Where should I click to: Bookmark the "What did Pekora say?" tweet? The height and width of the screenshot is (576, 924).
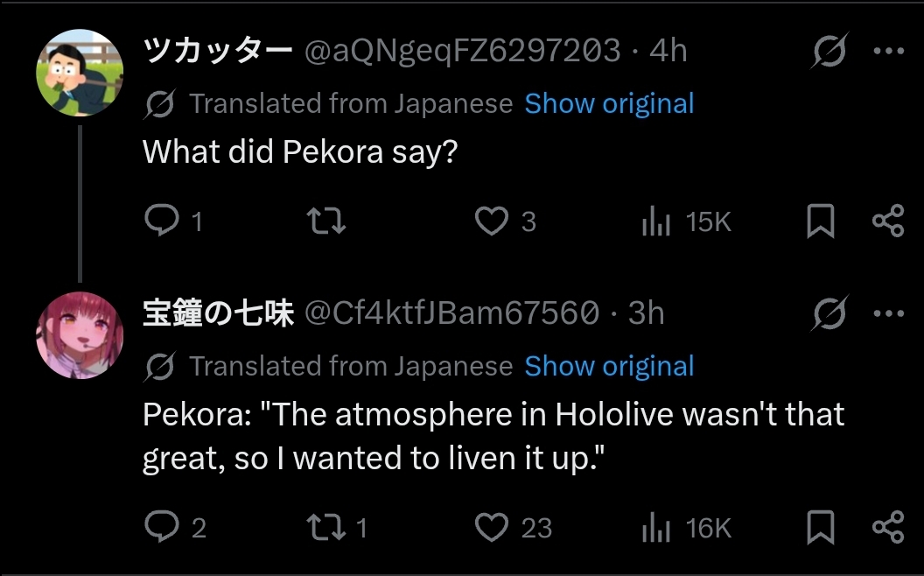(x=820, y=221)
